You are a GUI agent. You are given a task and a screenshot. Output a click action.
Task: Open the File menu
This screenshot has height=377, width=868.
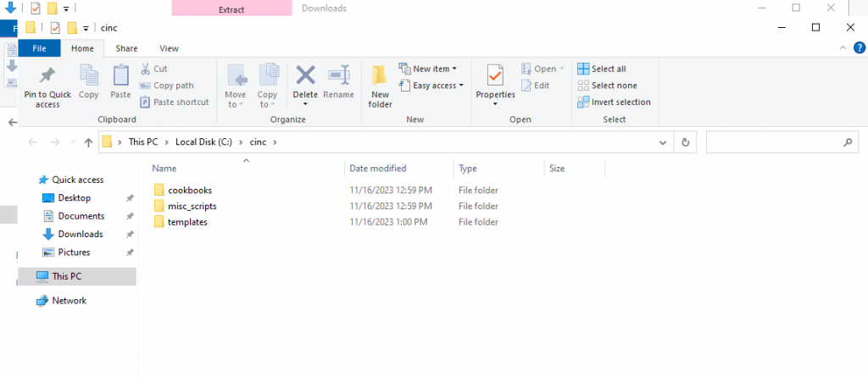[39, 49]
